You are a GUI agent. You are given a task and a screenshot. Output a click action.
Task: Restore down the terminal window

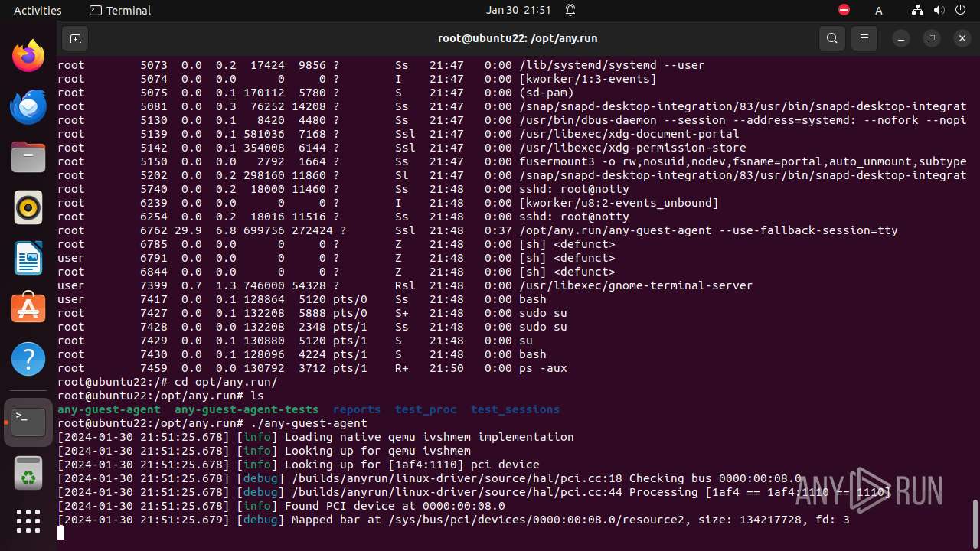click(x=932, y=38)
